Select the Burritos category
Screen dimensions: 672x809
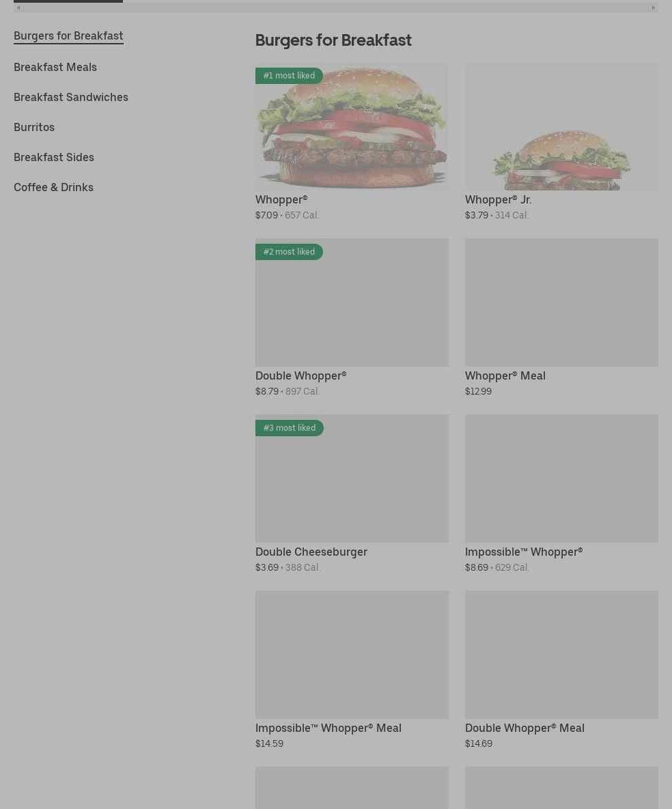point(34,127)
